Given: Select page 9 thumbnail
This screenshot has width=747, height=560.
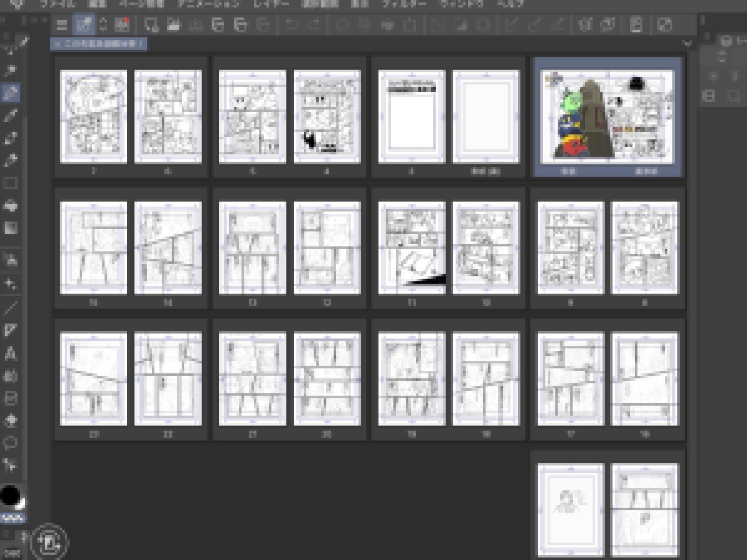Looking at the screenshot, I should click(571, 248).
